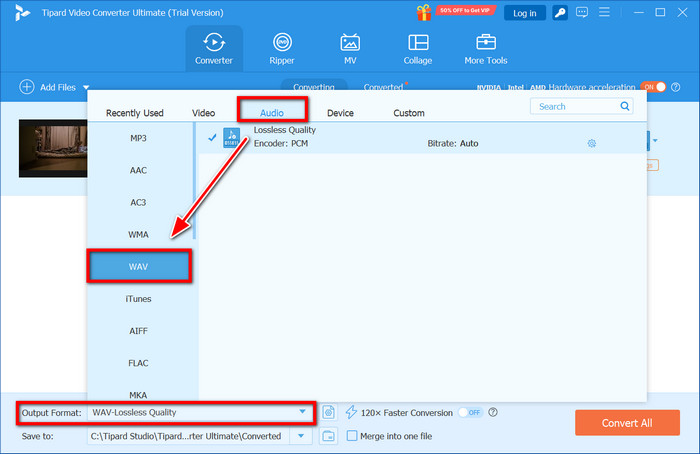Toggle hardware acceleration switch
This screenshot has height=454, width=700.
point(654,87)
